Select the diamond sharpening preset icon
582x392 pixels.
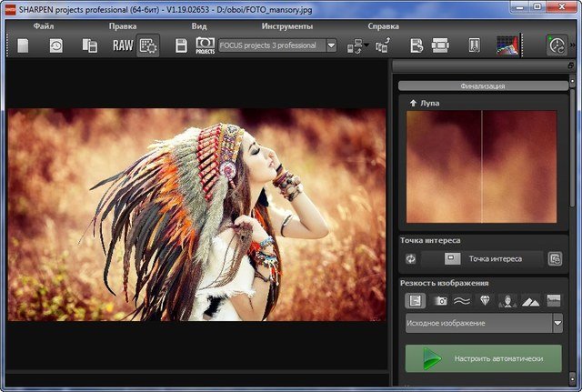[x=485, y=301]
